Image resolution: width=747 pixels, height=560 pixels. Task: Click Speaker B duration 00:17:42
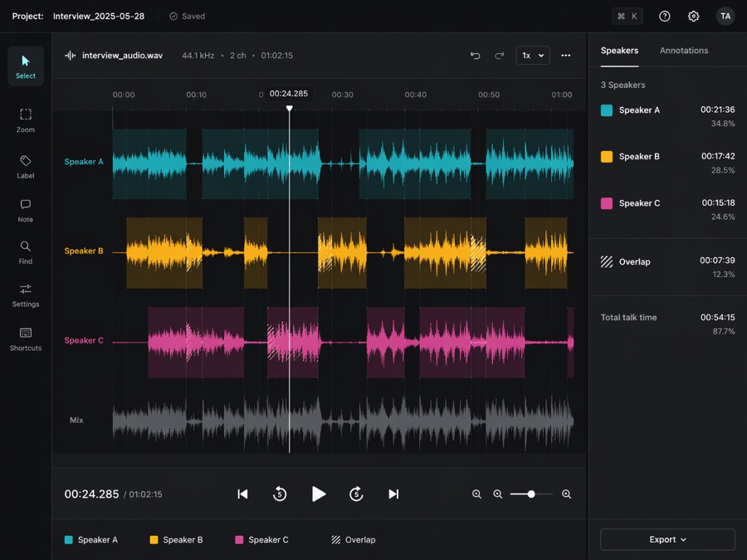point(718,156)
